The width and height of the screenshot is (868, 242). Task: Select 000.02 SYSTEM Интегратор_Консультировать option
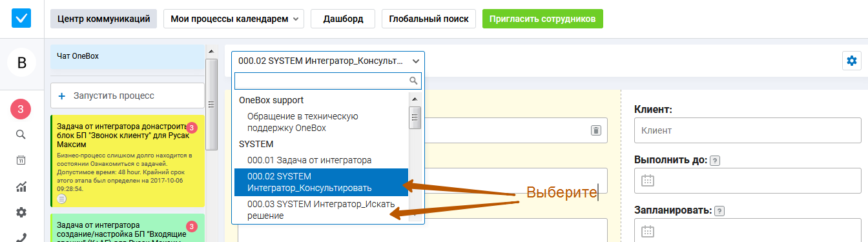(321, 182)
